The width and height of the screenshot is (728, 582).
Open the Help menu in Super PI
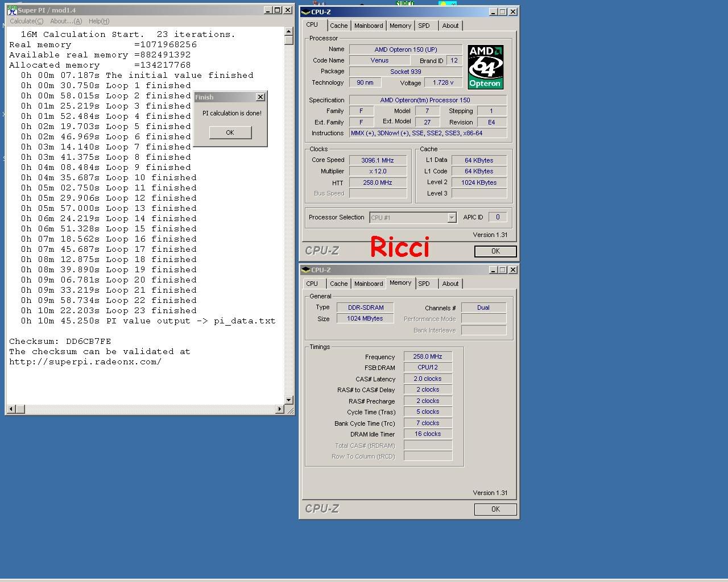tap(99, 21)
